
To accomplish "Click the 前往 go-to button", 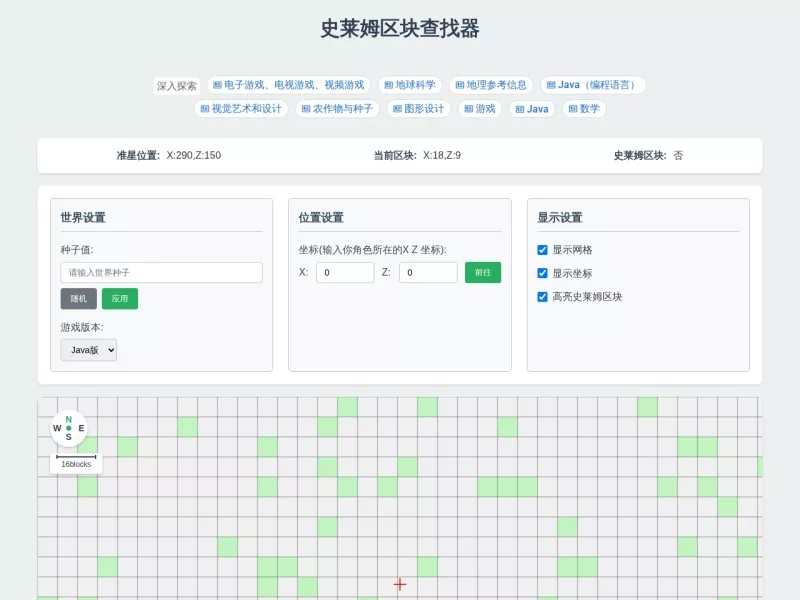I will (483, 272).
